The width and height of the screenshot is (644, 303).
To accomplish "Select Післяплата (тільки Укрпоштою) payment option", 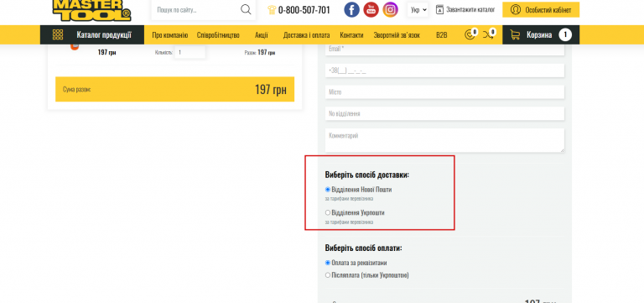I will pyautogui.click(x=328, y=275).
